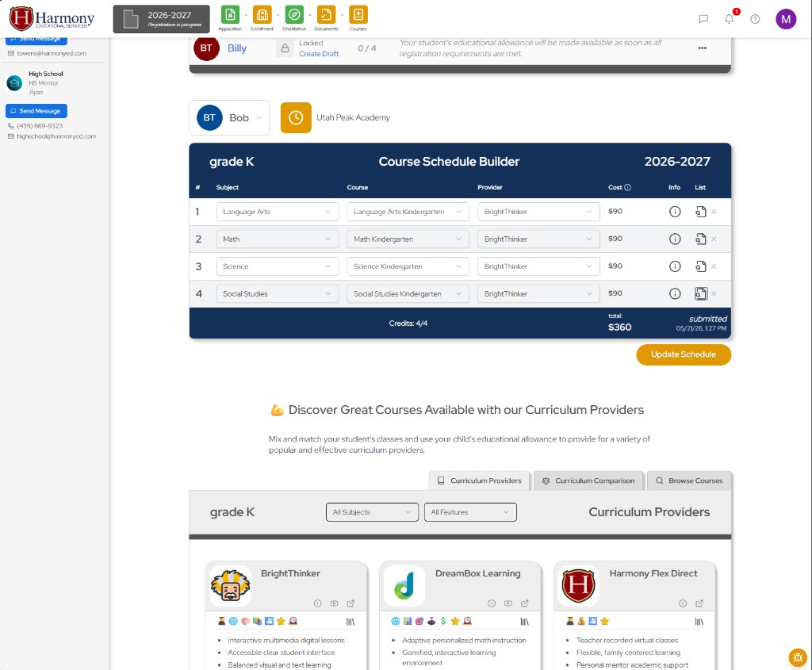Play DreamBox Learning video icon
812x670 pixels.
pos(508,603)
